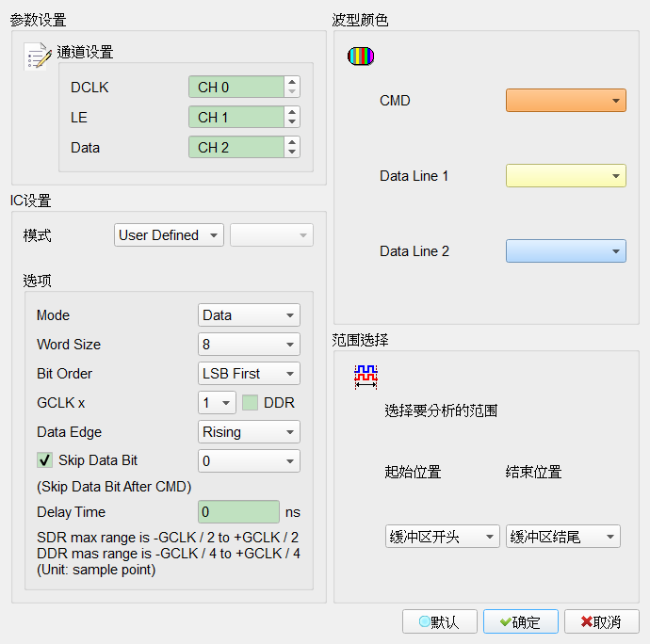Image resolution: width=650 pixels, height=644 pixels.
Task: Click the 通道设置 heading text
Action: [85, 53]
